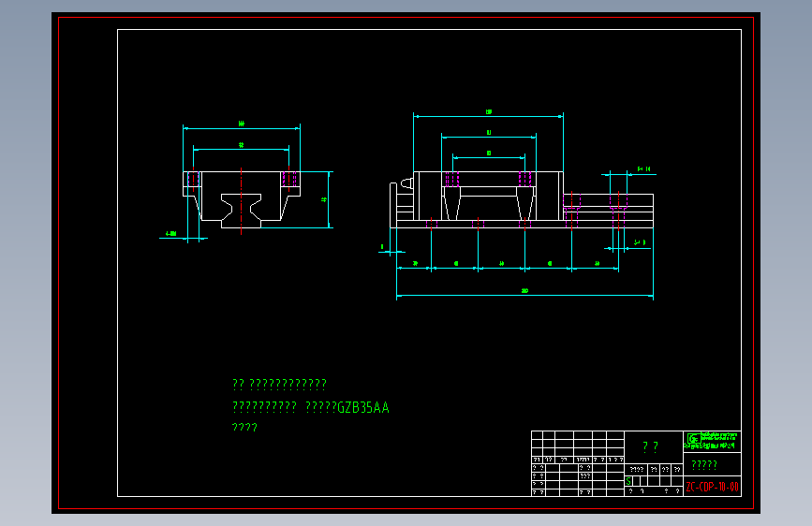Select the rail cross-section view on the left

point(242,199)
